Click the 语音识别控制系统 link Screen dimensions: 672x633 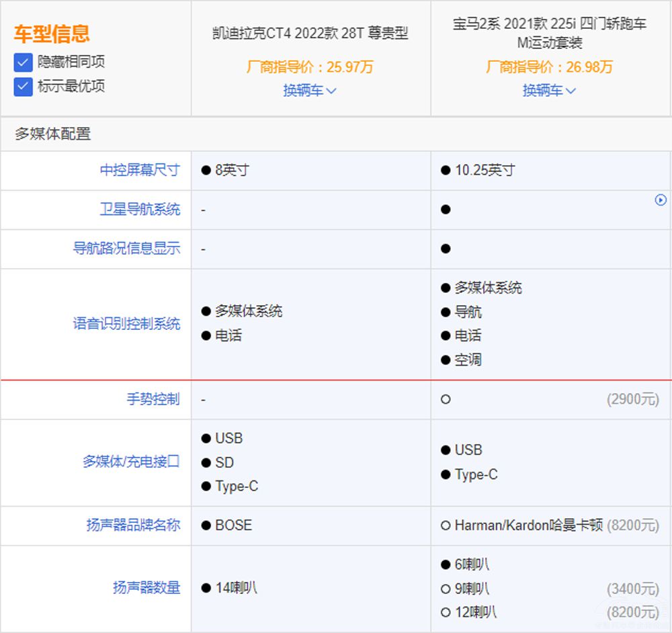pos(126,324)
